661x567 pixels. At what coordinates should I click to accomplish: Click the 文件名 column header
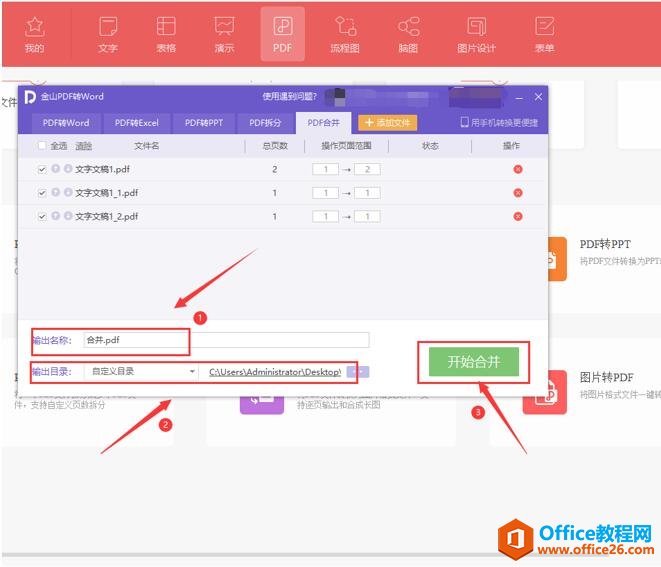146,146
